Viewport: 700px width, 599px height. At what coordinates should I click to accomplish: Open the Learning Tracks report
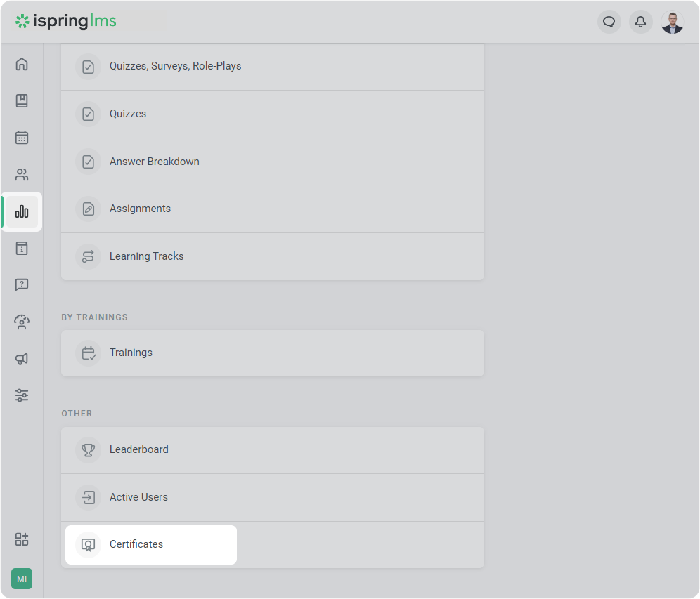point(147,256)
